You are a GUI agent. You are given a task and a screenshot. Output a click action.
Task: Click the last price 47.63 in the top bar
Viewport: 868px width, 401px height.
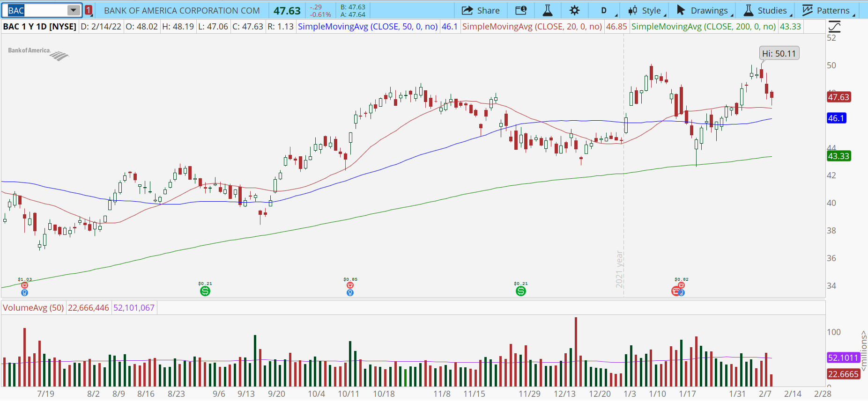click(x=287, y=11)
